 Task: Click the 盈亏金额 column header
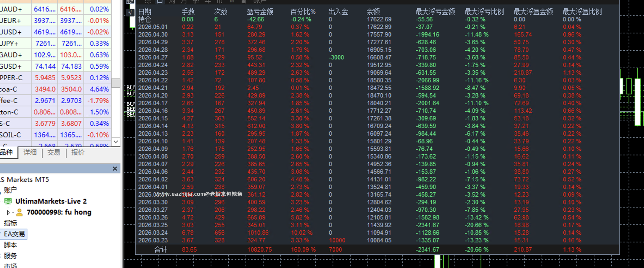tap(260, 12)
